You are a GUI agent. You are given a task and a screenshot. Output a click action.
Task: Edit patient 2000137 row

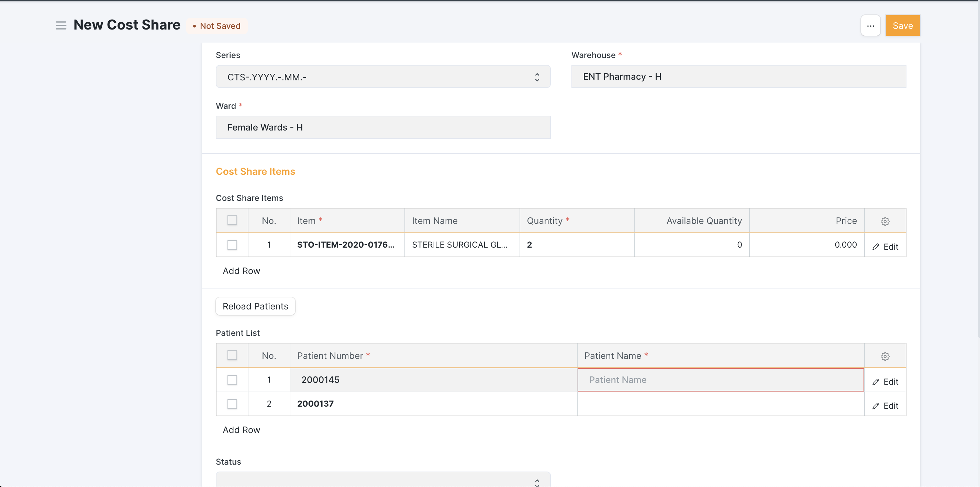point(885,405)
